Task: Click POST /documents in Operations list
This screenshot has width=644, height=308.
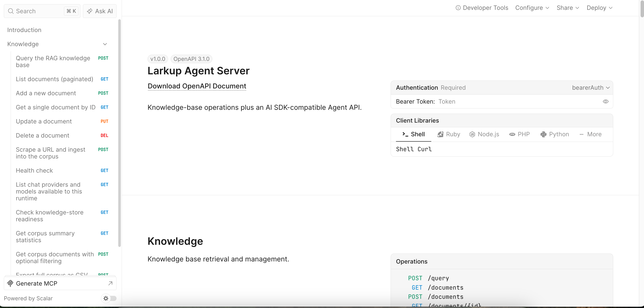Action: pyautogui.click(x=436, y=297)
